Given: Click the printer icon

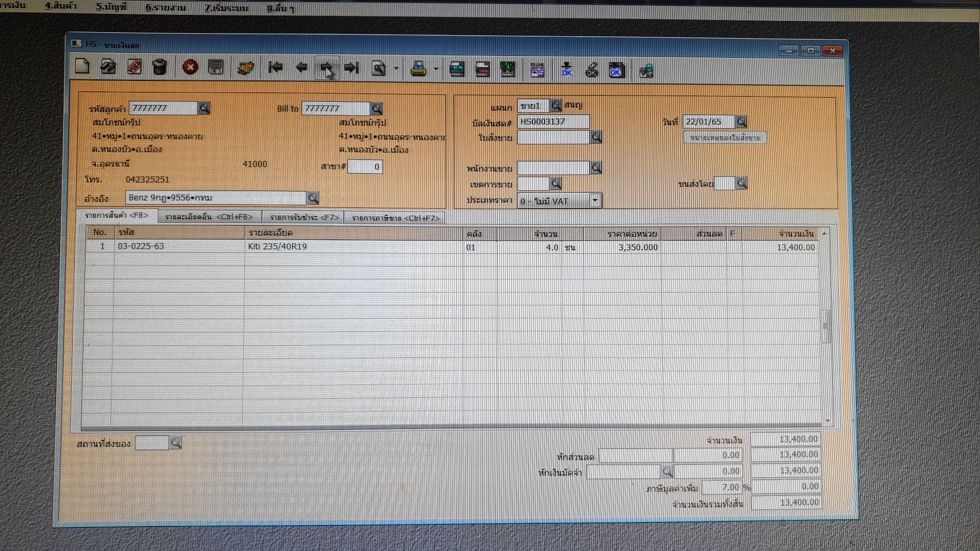Looking at the screenshot, I should 419,69.
